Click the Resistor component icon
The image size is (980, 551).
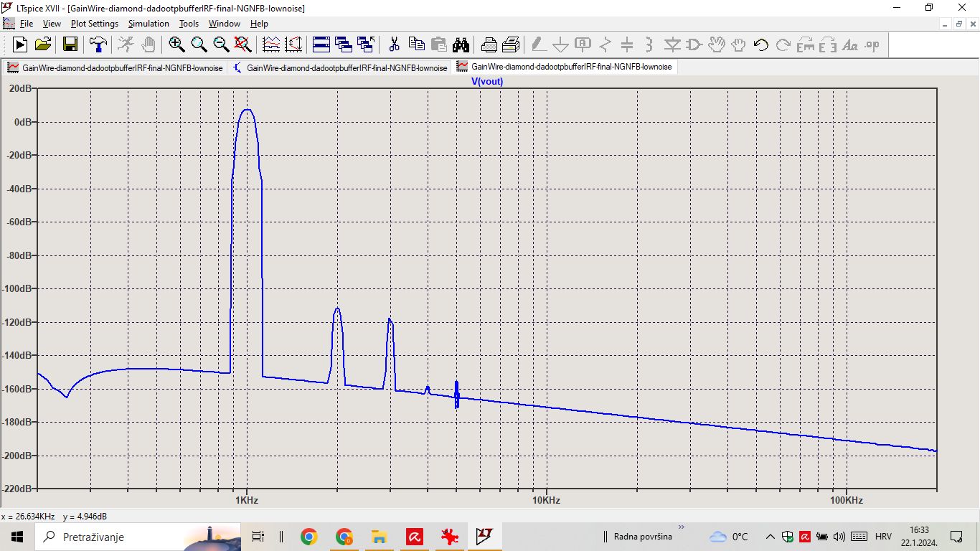click(605, 44)
